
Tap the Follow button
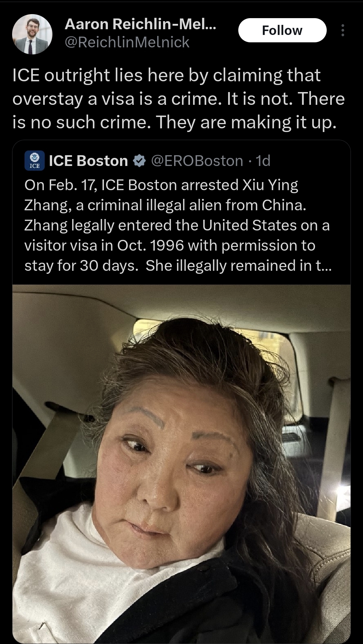coord(282,30)
